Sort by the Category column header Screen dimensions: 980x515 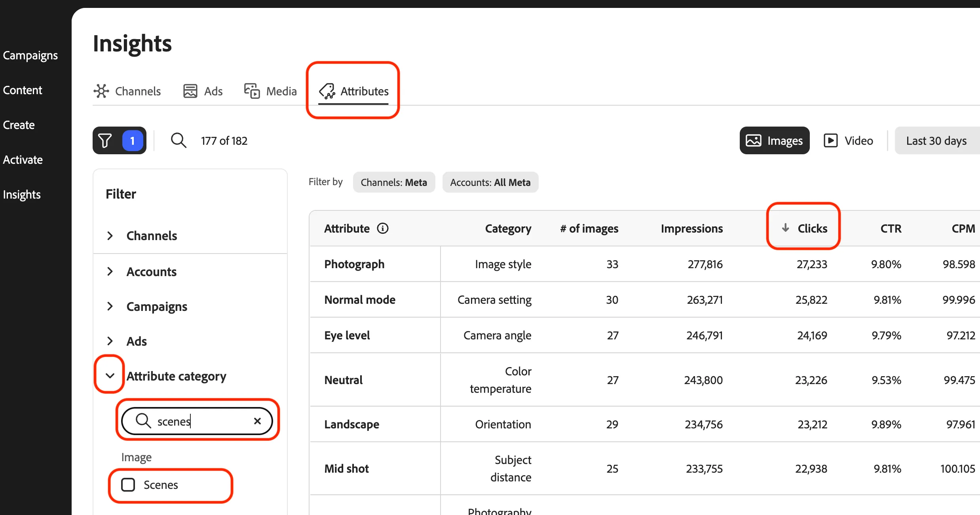pyautogui.click(x=508, y=228)
